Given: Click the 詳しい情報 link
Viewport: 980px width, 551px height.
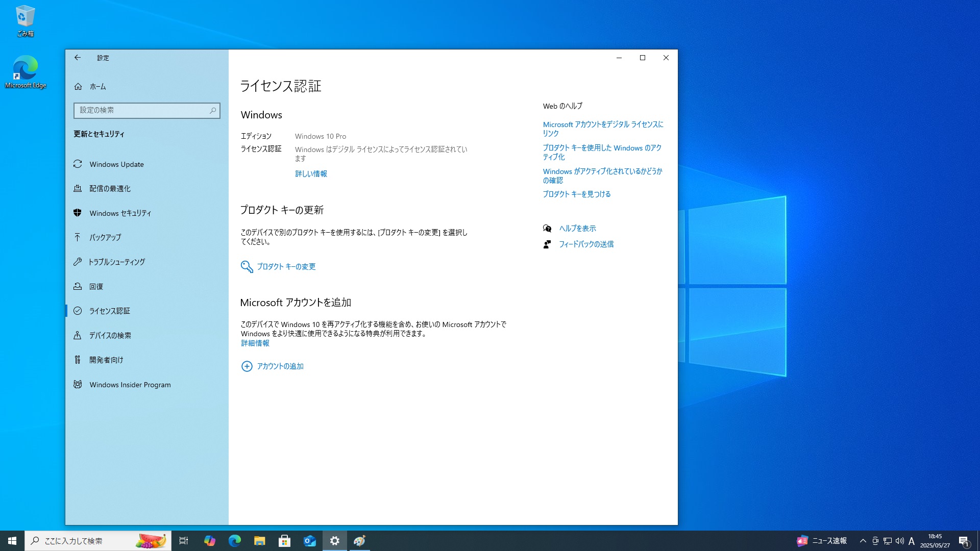Looking at the screenshot, I should (x=311, y=174).
